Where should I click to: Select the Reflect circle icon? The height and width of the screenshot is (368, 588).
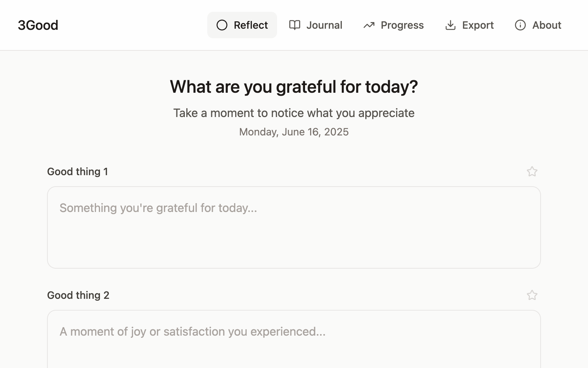222,25
